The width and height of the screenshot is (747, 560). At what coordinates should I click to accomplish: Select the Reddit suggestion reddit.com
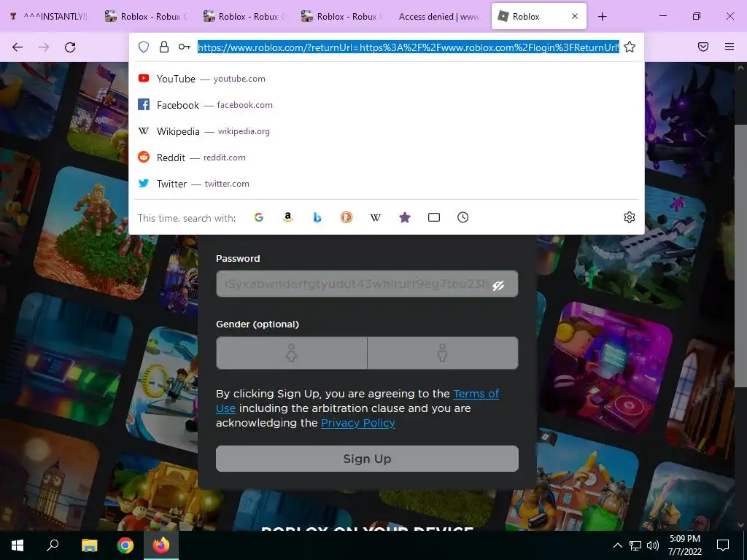tap(387, 157)
